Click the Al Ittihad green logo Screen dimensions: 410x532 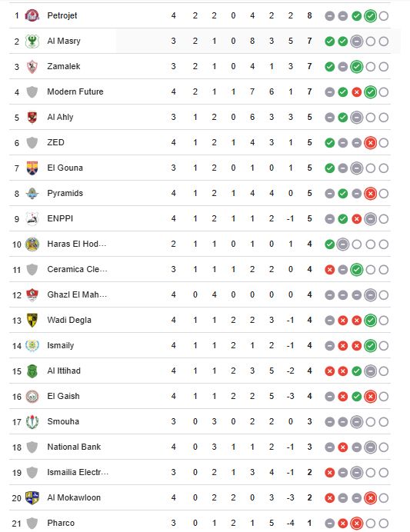[x=32, y=371]
